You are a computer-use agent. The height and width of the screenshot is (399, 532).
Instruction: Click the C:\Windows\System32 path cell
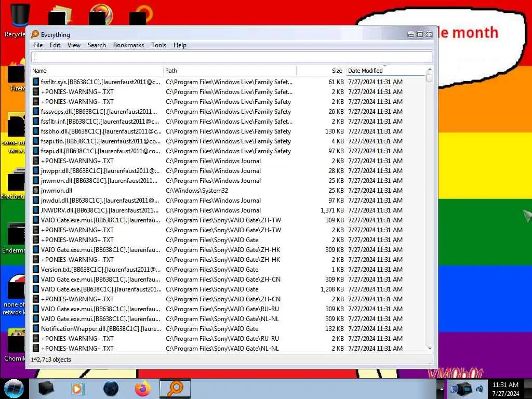(x=197, y=190)
